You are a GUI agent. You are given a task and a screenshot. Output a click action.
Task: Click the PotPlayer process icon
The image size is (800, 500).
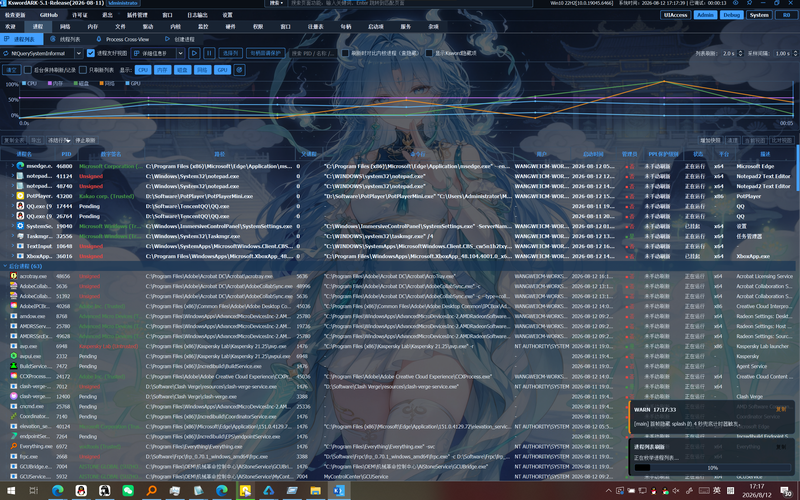coord(20,196)
